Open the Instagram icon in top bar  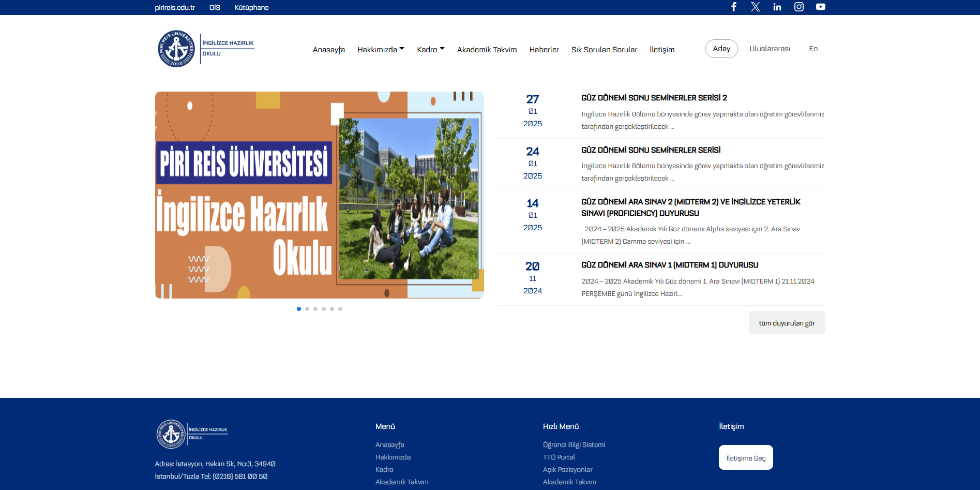(x=799, y=7)
